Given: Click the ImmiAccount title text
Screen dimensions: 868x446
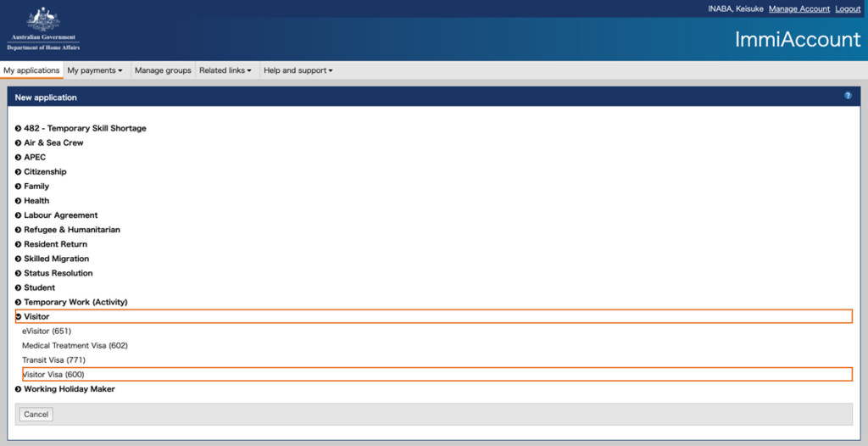Looking at the screenshot, I should 798,39.
